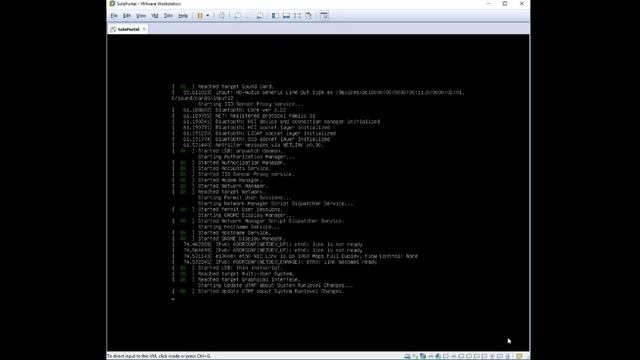This screenshot has width=640, height=360.
Task: Click the "To direct input to this VM" status text
Action: (159, 356)
